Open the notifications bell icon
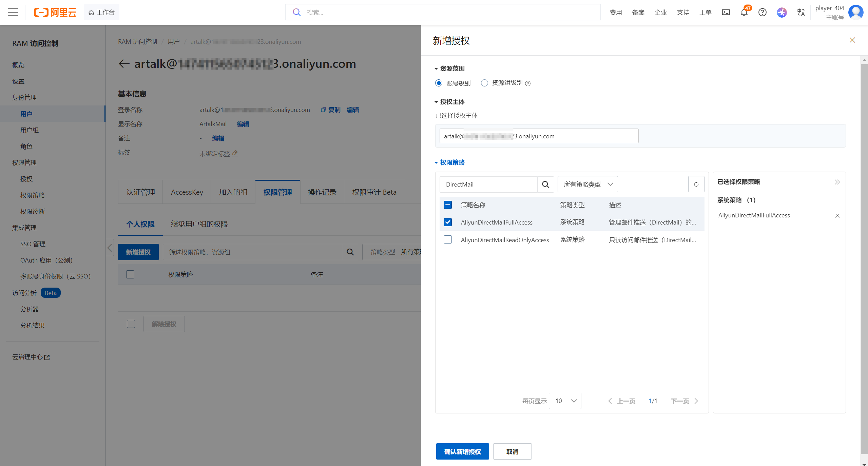 pos(744,13)
